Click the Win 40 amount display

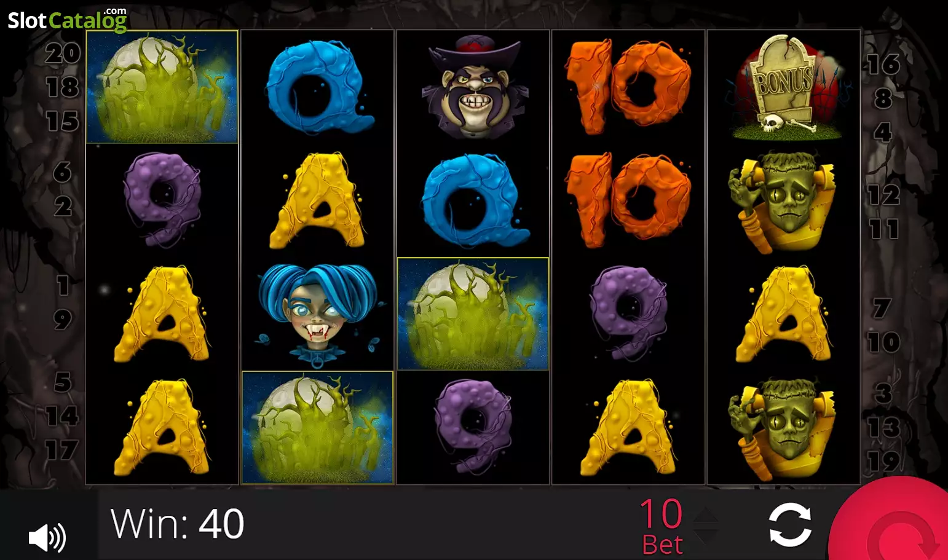point(178,524)
